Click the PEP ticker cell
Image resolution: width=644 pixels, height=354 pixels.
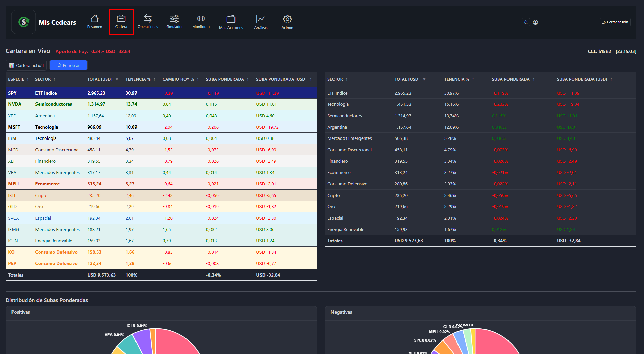pos(12,263)
